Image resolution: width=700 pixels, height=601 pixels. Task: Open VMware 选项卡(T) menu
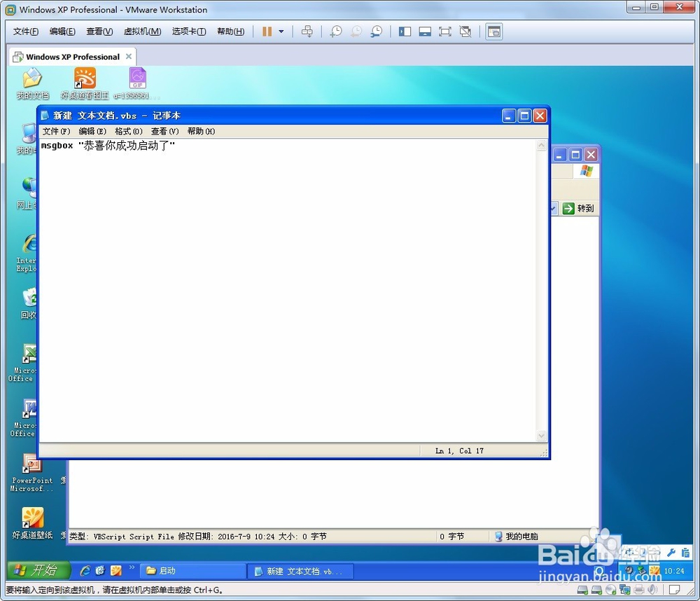pyautogui.click(x=189, y=32)
